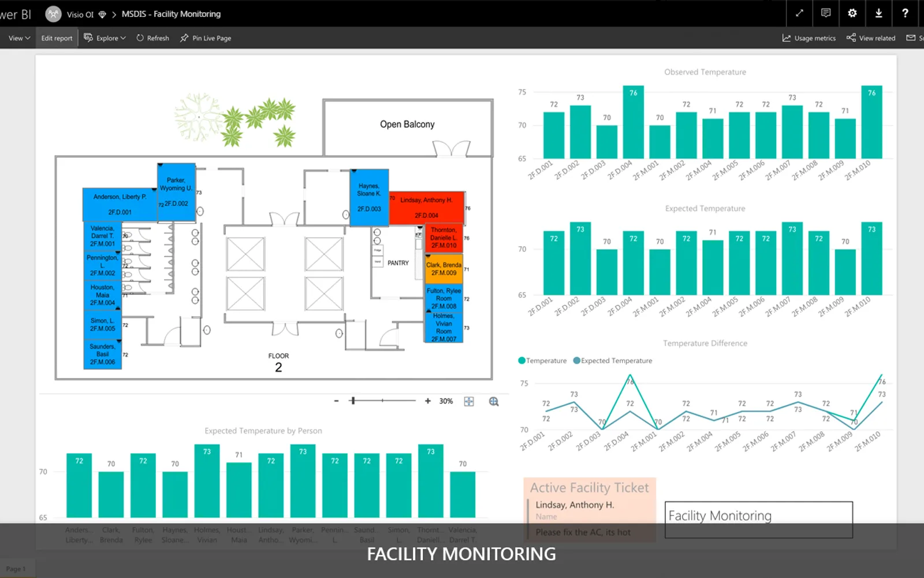This screenshot has width=924, height=578.
Task: Click the Page 1 tab
Action: (17, 569)
